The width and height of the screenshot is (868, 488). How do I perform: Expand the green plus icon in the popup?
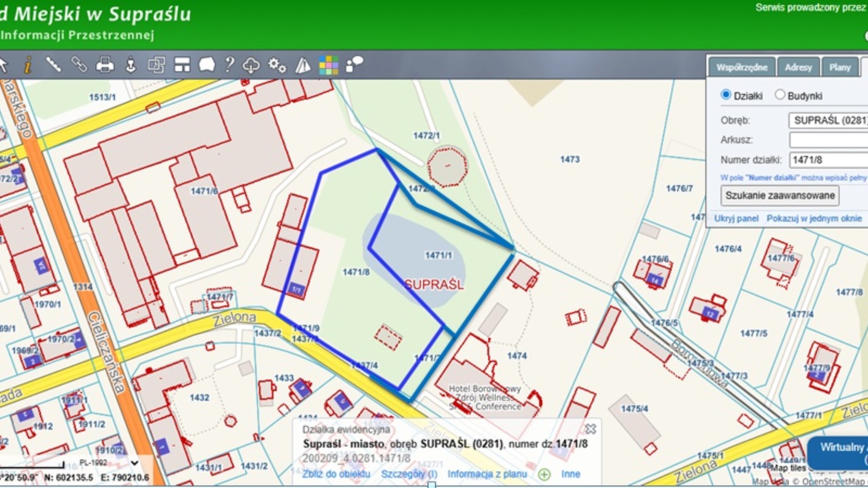[x=544, y=474]
